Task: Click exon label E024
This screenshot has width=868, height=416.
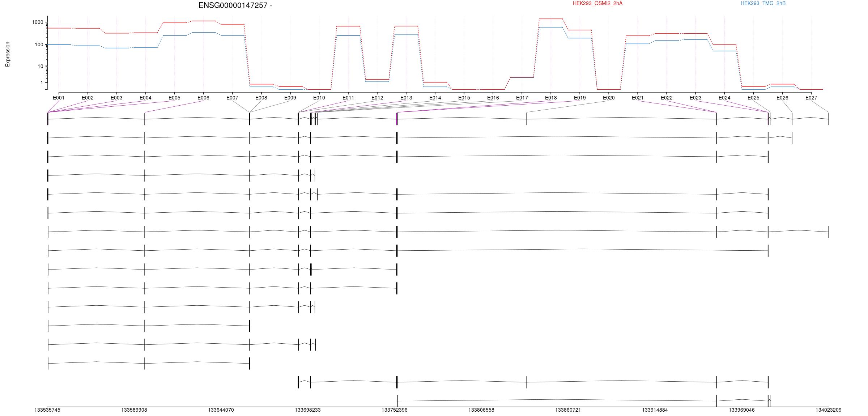Action: point(724,98)
